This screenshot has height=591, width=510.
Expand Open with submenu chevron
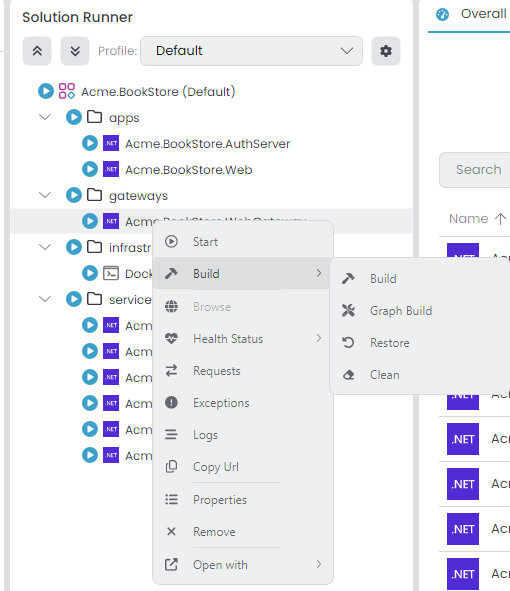pos(319,564)
